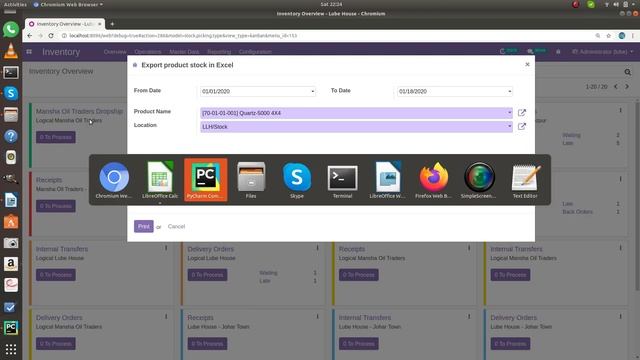Open the Master Data menu
This screenshot has width=640, height=360.
tap(184, 52)
